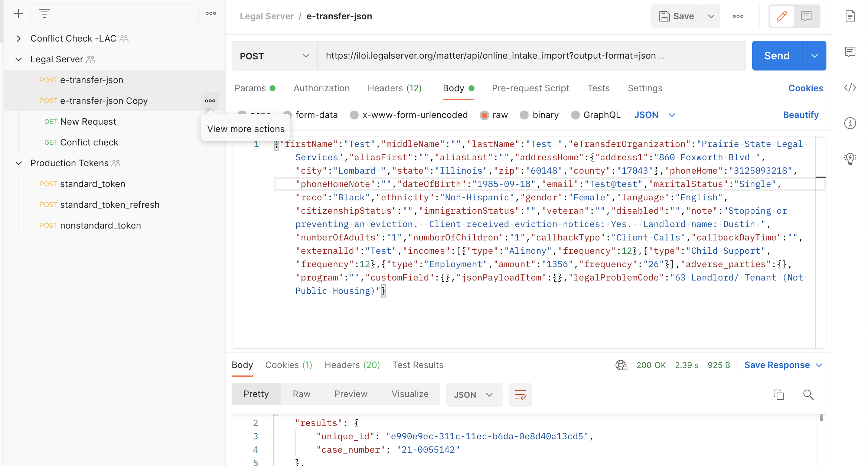Screen dimensions: 868x466
Task: Select raw body type radio
Action: (484, 115)
